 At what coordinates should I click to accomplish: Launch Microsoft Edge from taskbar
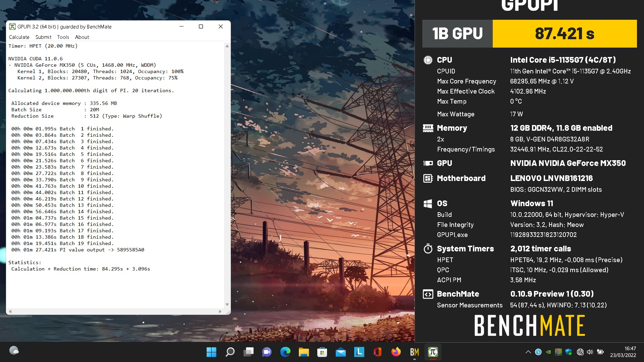[x=285, y=352]
